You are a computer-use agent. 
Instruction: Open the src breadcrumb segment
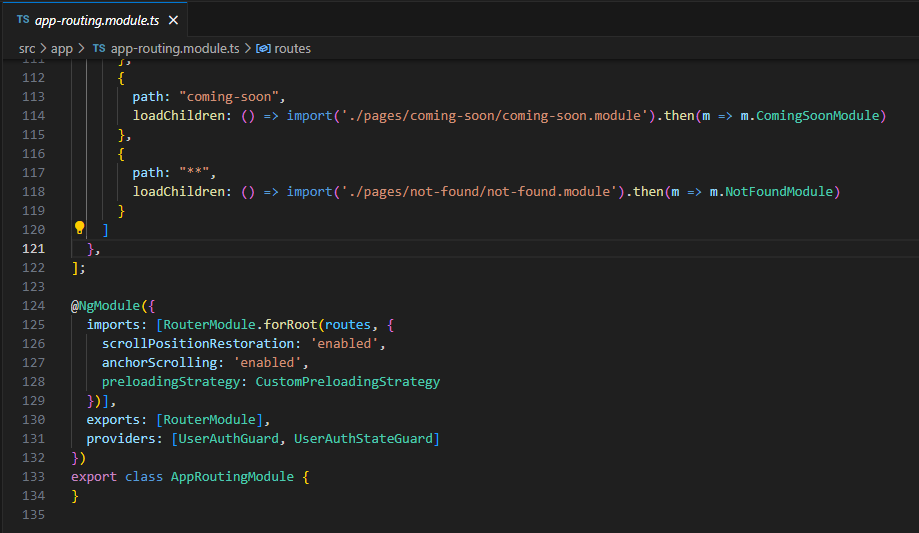[x=27, y=49]
